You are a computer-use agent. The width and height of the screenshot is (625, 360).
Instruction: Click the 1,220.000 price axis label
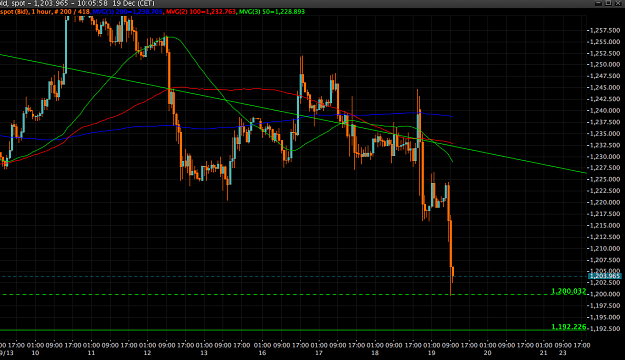pyautogui.click(x=605, y=203)
